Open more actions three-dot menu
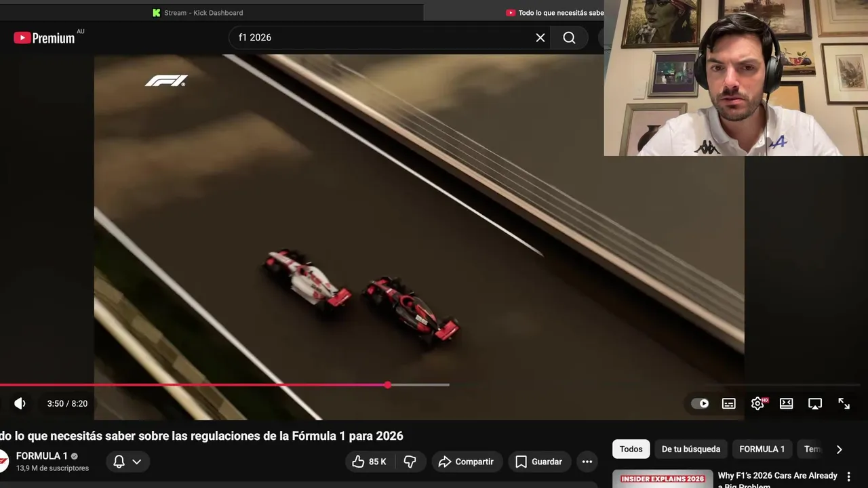Image resolution: width=868 pixels, height=488 pixels. (x=587, y=462)
